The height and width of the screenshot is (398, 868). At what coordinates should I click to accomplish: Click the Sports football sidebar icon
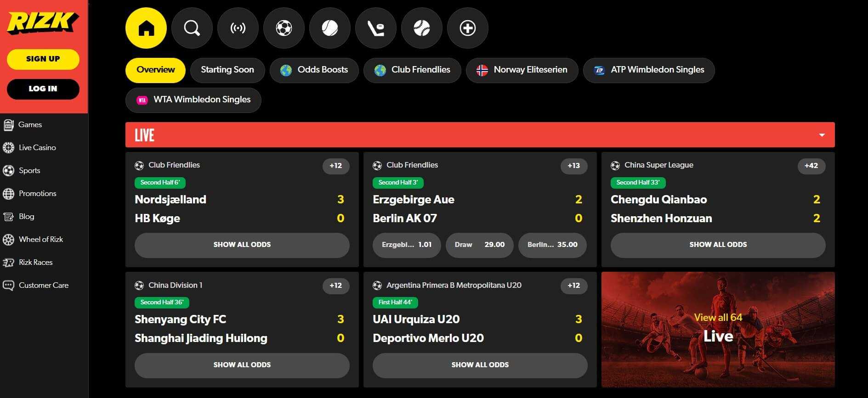click(x=8, y=170)
